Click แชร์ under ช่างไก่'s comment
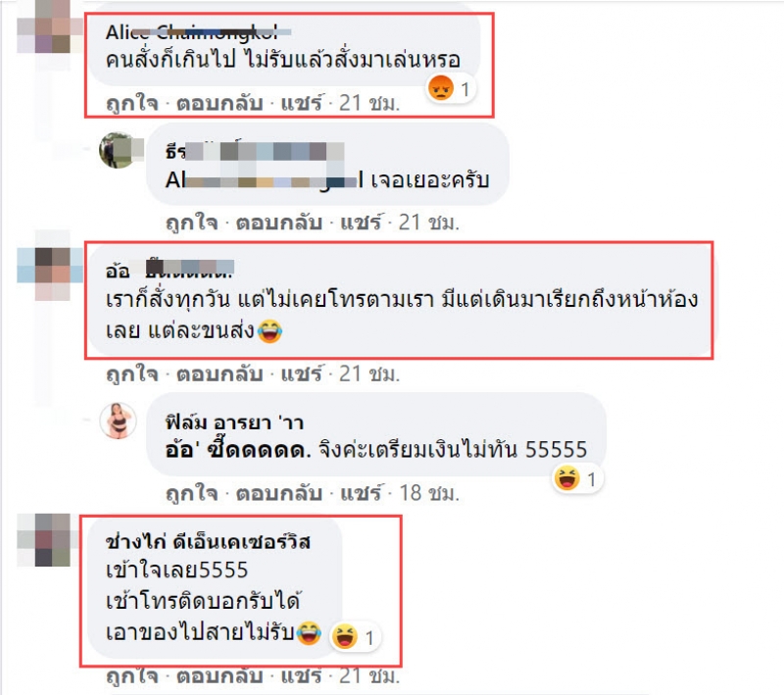 (x=302, y=676)
